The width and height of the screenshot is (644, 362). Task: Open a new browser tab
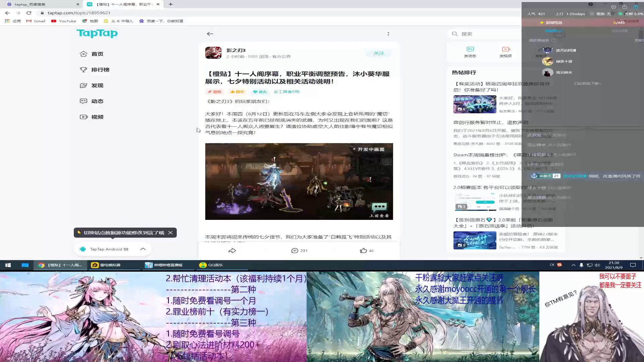(171, 4)
